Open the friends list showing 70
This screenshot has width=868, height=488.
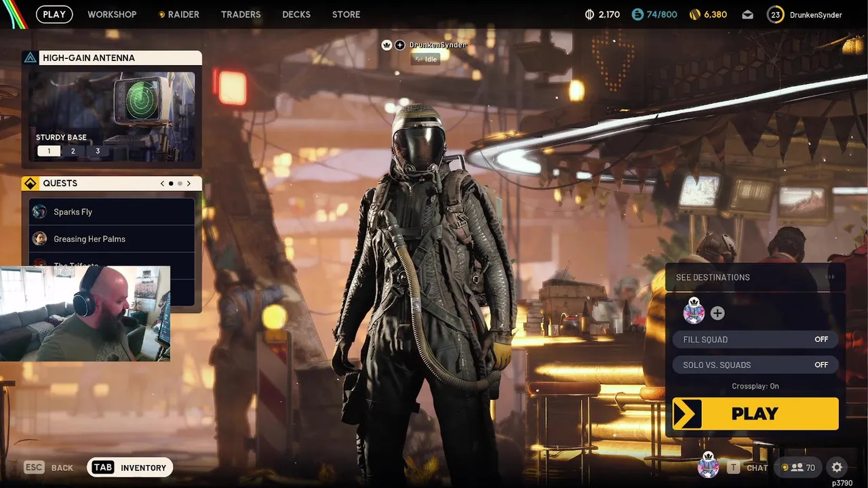pyautogui.click(x=798, y=467)
